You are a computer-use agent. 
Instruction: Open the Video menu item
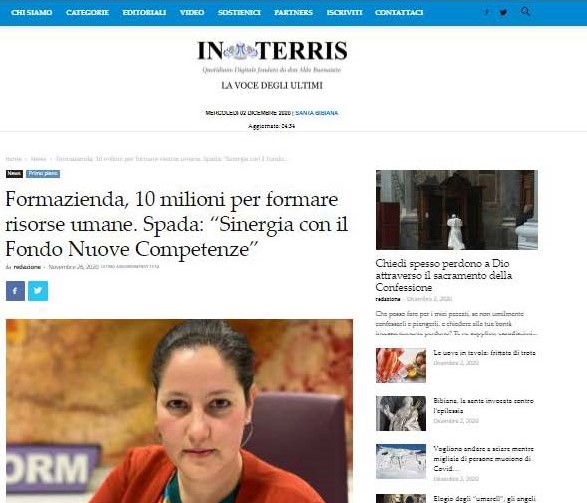point(192,12)
